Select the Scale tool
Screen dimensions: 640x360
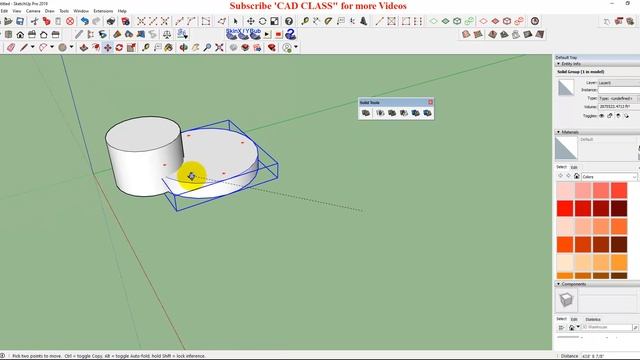[131, 48]
